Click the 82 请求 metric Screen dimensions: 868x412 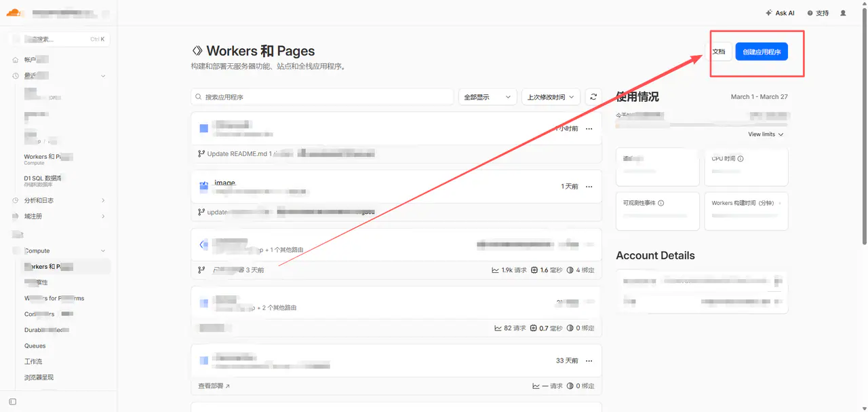tap(511, 329)
